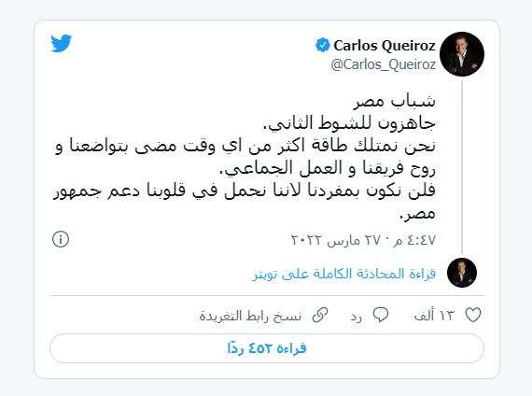Open the tweet timestamp ٤:٤٧ م ٢٧ مارس ٢٠٢٢
532x396 pixels.
(x=363, y=240)
